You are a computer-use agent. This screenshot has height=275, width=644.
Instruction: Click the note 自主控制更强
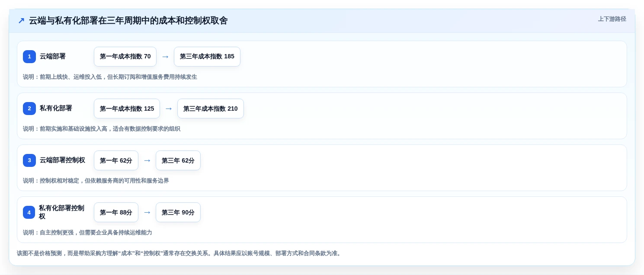point(87,233)
